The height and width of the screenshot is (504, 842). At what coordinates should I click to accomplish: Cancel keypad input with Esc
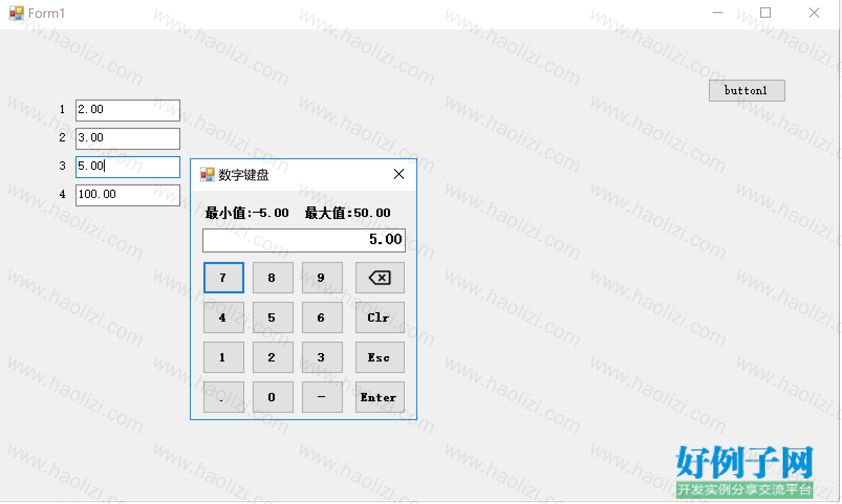pos(380,357)
